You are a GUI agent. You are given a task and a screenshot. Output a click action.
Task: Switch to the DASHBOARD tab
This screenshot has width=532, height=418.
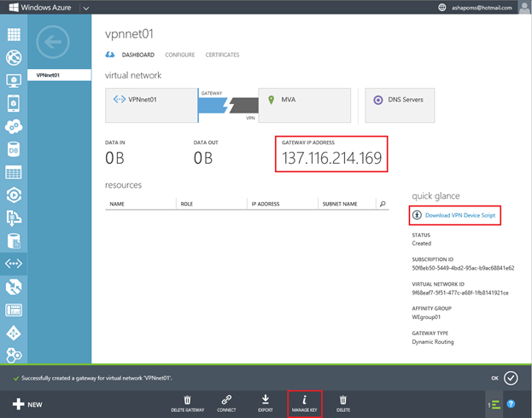pyautogui.click(x=138, y=55)
